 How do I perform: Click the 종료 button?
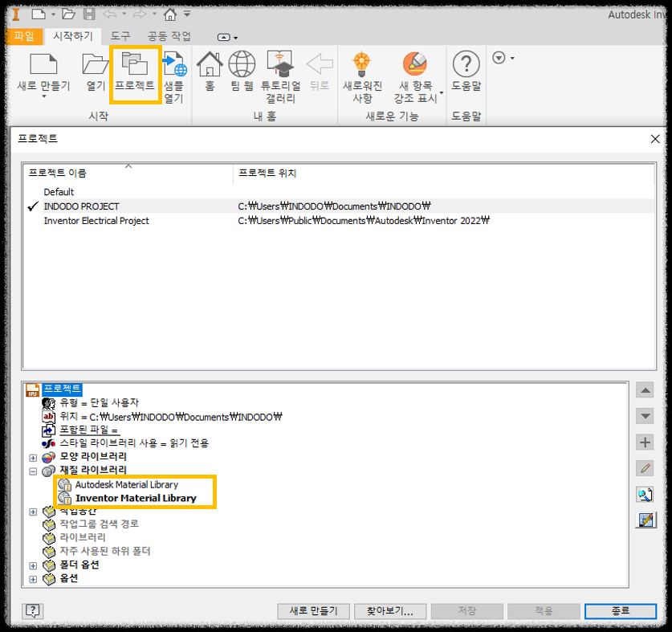coord(620,611)
